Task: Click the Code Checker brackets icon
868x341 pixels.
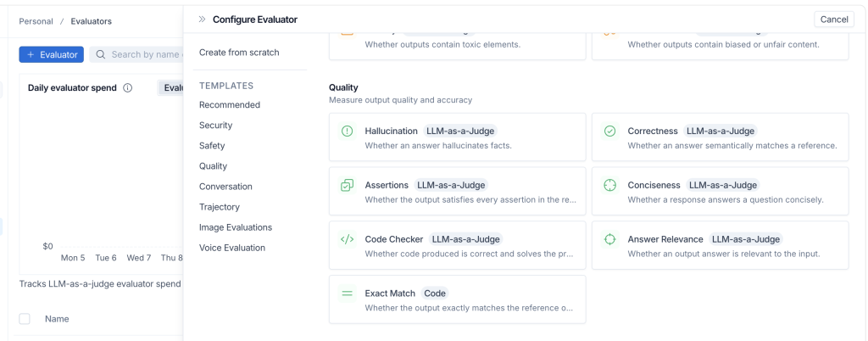Action: click(x=347, y=240)
